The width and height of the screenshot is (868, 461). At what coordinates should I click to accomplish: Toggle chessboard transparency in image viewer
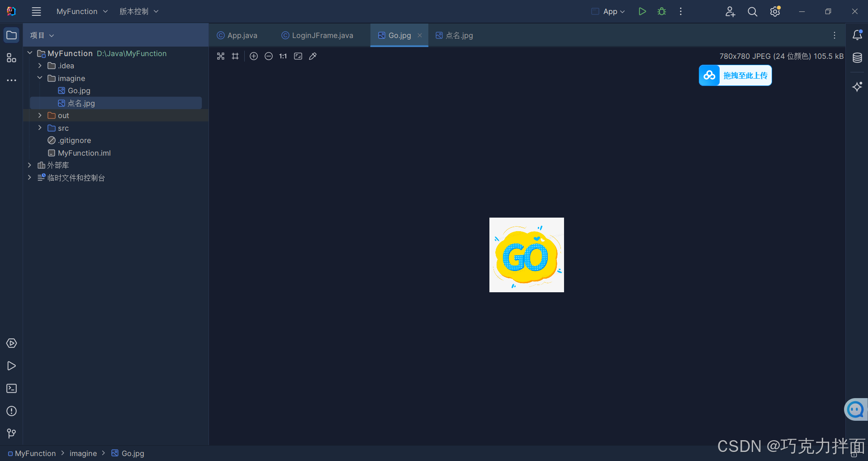tap(221, 56)
